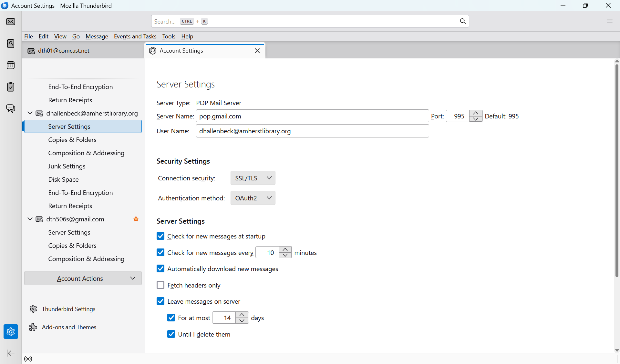Enable Fetch headers only
620x364 pixels.
[160, 285]
